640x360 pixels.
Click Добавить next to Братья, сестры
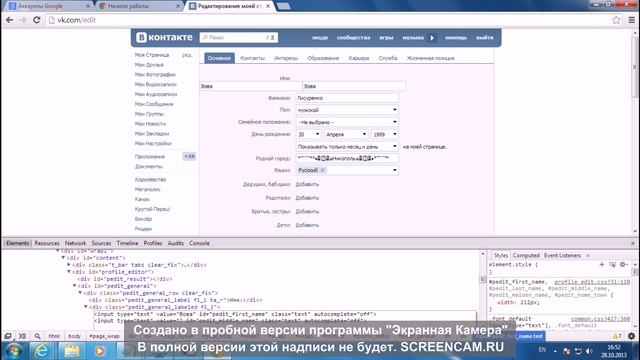point(307,212)
